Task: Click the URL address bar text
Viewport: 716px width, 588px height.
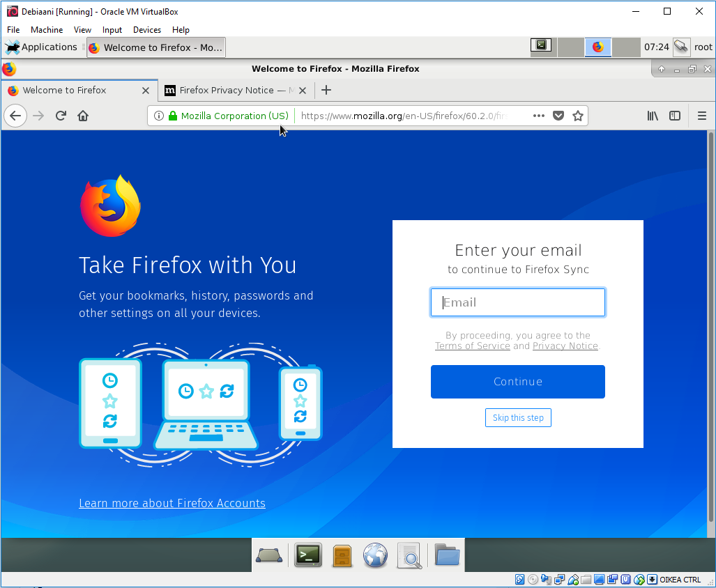Action: (404, 116)
